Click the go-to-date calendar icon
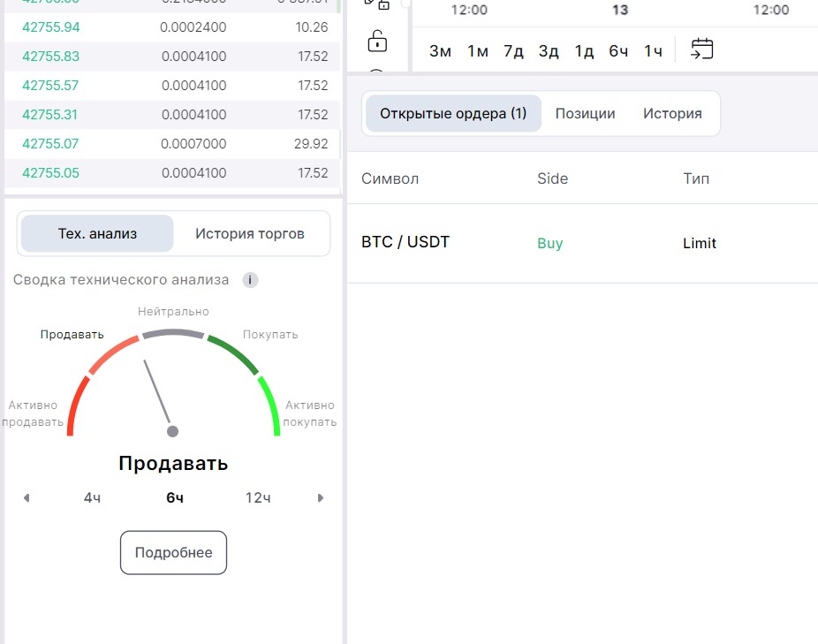 point(701,49)
